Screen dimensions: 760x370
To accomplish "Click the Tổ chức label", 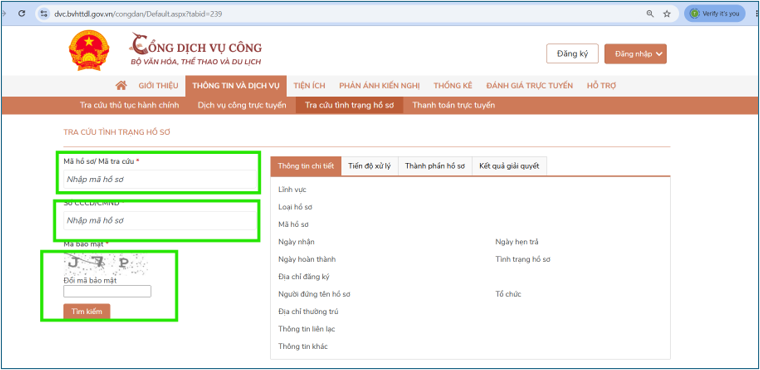I will 508,294.
